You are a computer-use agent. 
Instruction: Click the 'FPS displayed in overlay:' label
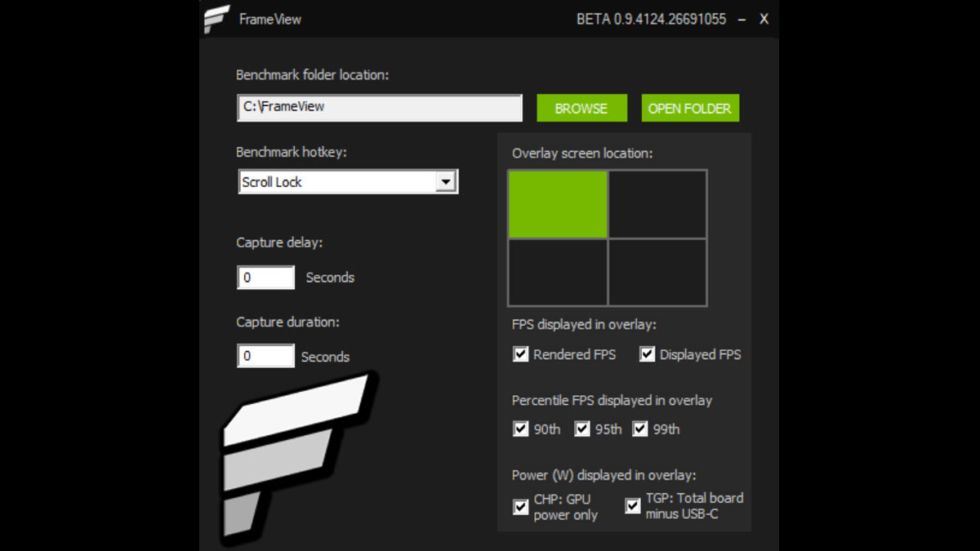[584, 325]
